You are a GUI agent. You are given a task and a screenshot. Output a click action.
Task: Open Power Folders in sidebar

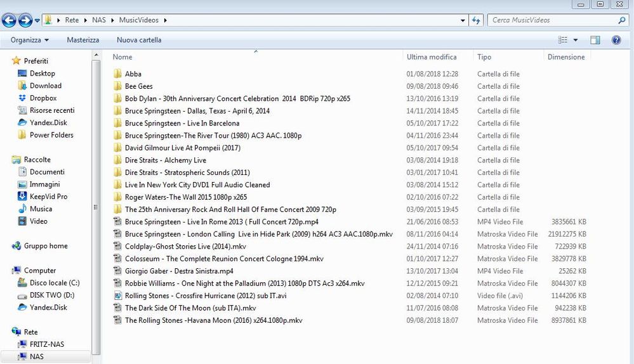coord(51,135)
